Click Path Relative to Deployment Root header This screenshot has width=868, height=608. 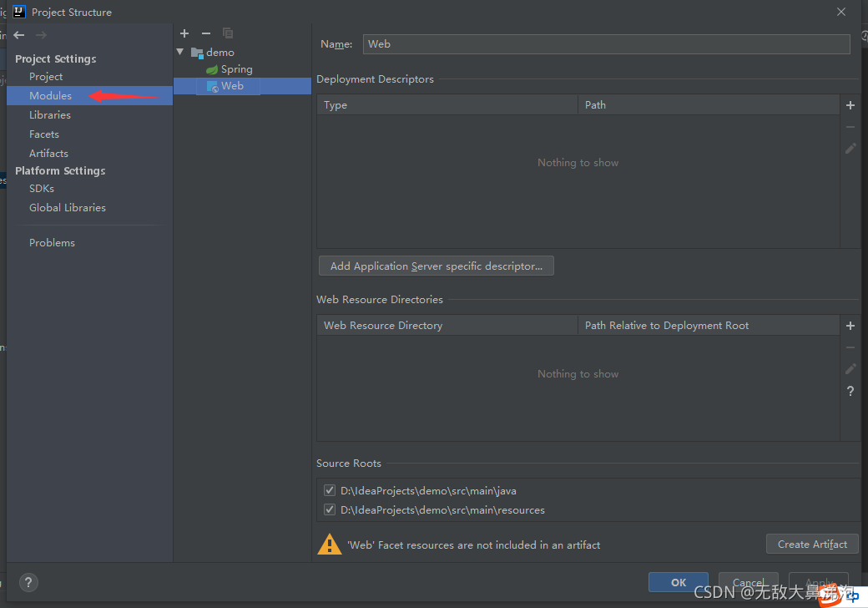(709, 325)
